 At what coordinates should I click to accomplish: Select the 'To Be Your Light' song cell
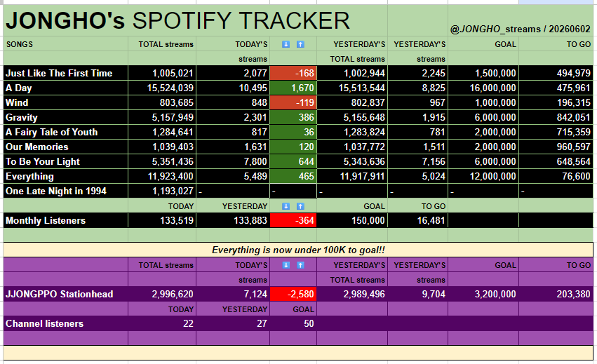click(65, 161)
